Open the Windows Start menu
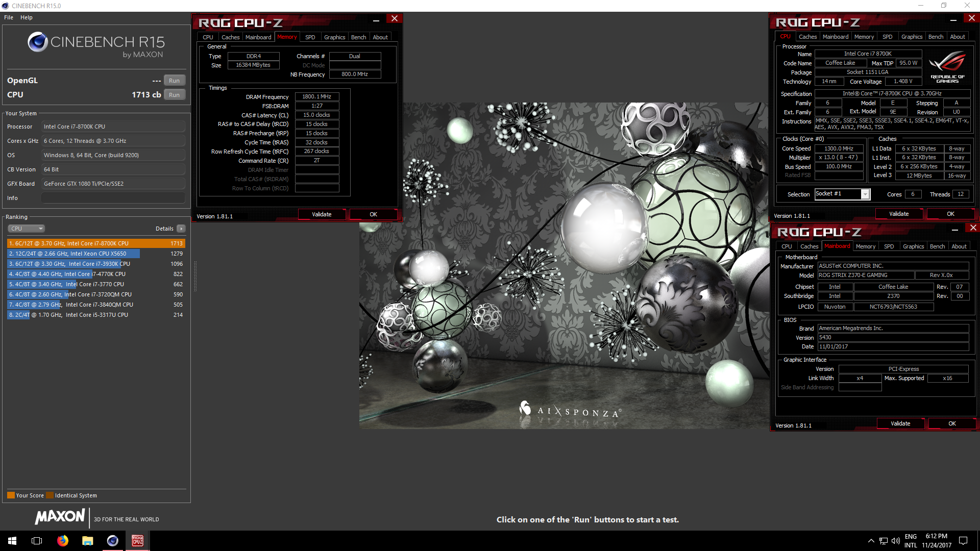The image size is (980, 551). pyautogui.click(x=12, y=541)
